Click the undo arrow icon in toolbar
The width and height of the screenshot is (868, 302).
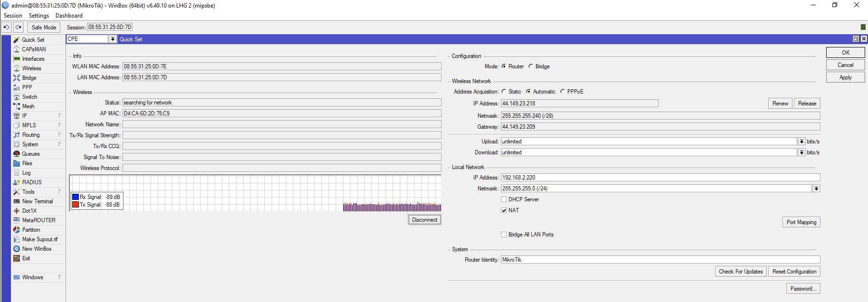7,28
